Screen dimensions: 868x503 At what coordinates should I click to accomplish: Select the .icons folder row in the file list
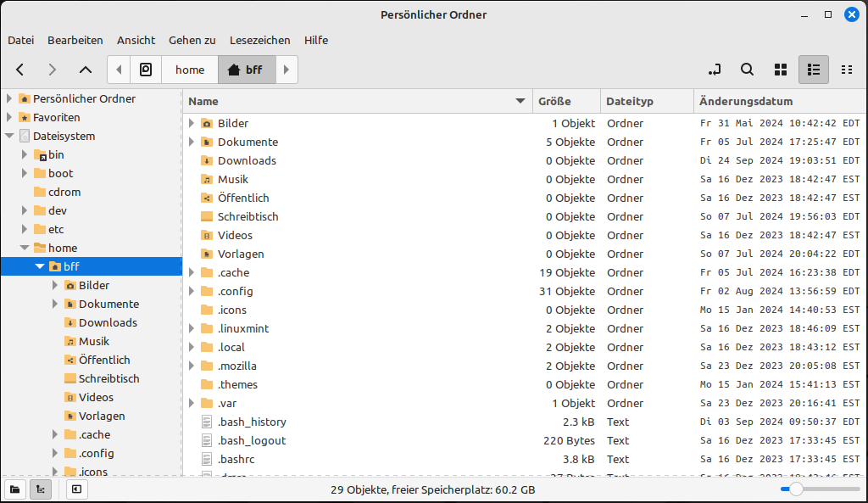[524, 310]
